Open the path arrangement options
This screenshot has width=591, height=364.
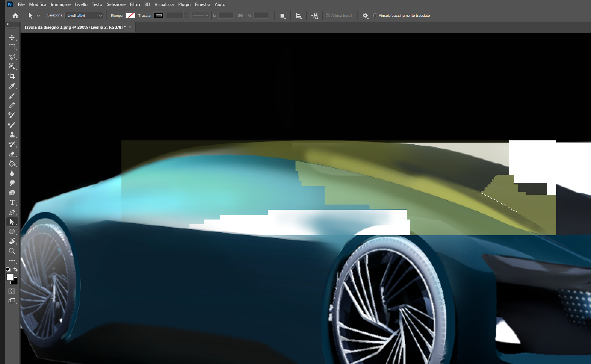(x=315, y=16)
